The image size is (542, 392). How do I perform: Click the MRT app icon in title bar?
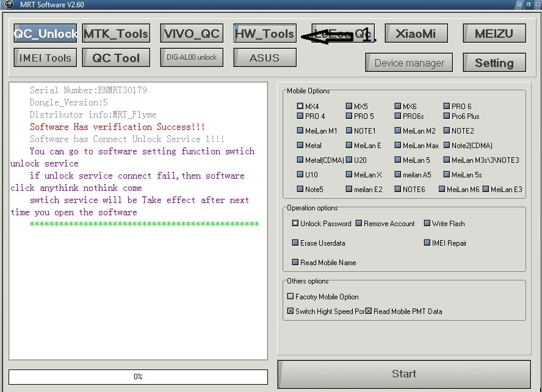tap(9, 4)
